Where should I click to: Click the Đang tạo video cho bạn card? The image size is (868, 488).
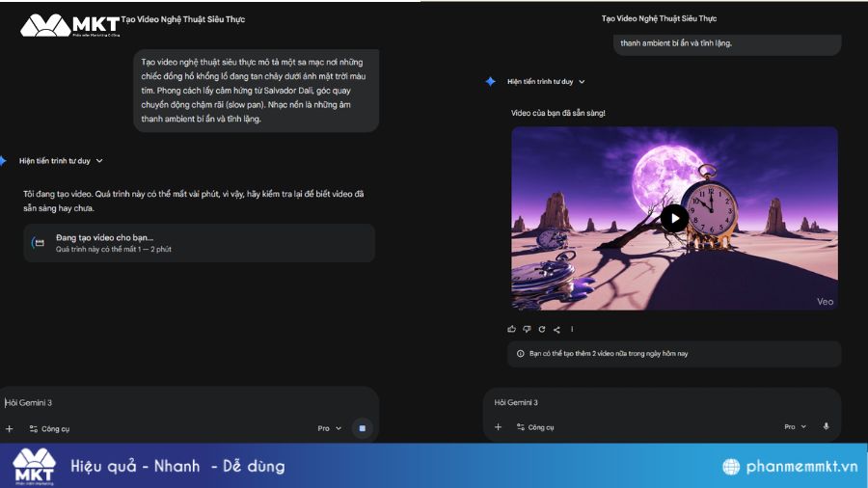200,243
